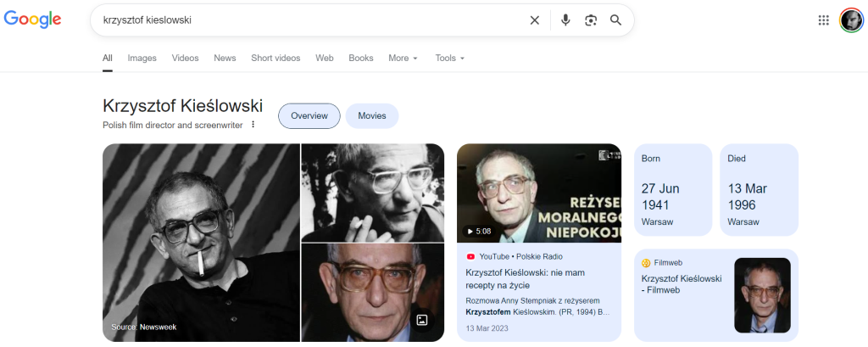The height and width of the screenshot is (347, 868).
Task: Click the Google logo
Action: tap(32, 20)
